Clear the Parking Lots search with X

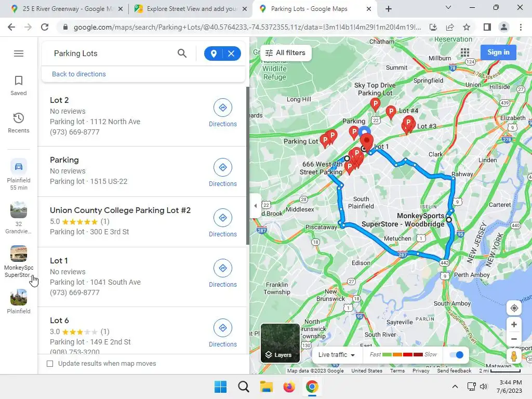coord(231,54)
